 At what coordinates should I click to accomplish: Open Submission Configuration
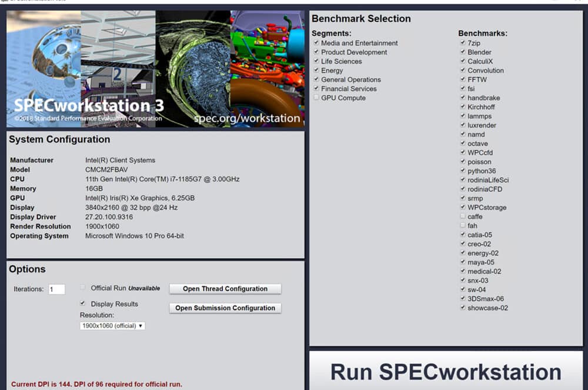(225, 308)
